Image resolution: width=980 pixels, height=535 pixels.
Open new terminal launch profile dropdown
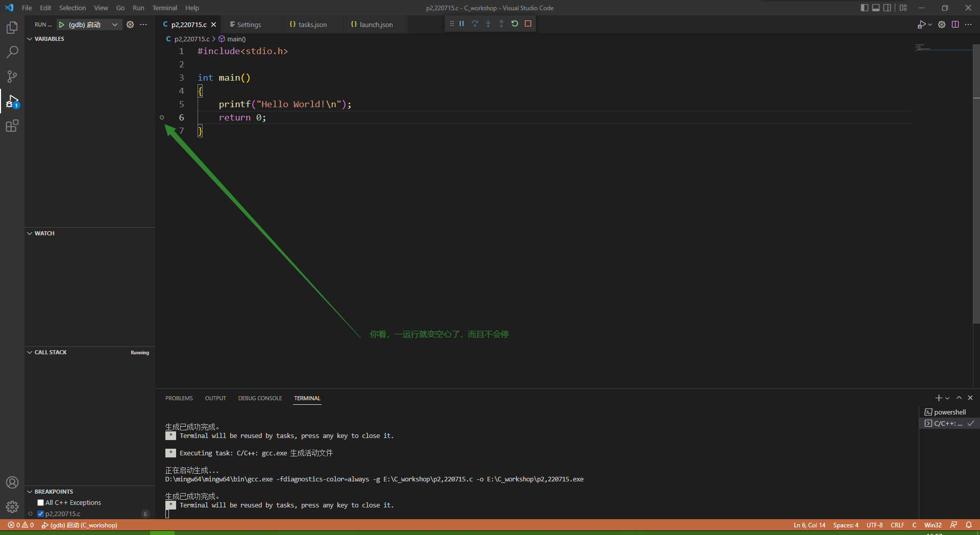pyautogui.click(x=947, y=398)
